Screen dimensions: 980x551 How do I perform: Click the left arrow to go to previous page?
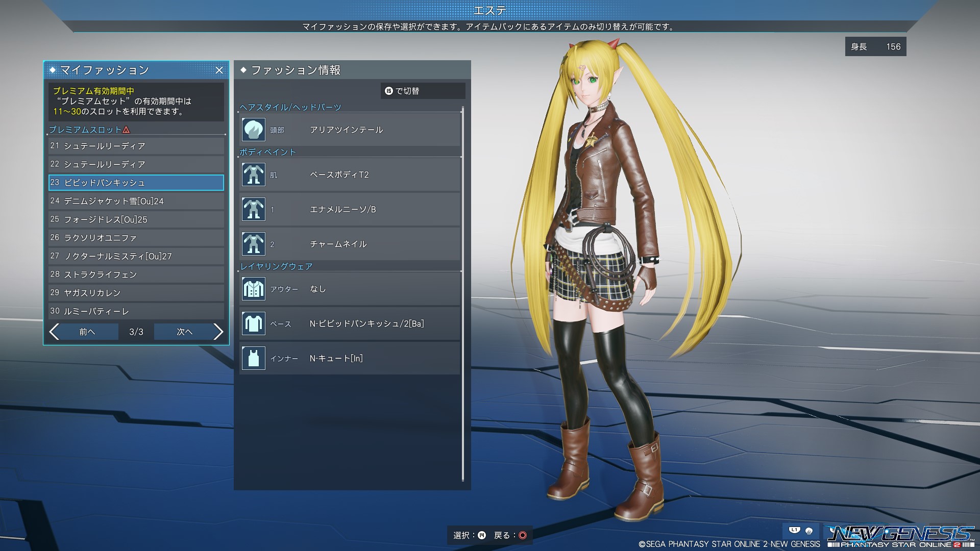55,332
